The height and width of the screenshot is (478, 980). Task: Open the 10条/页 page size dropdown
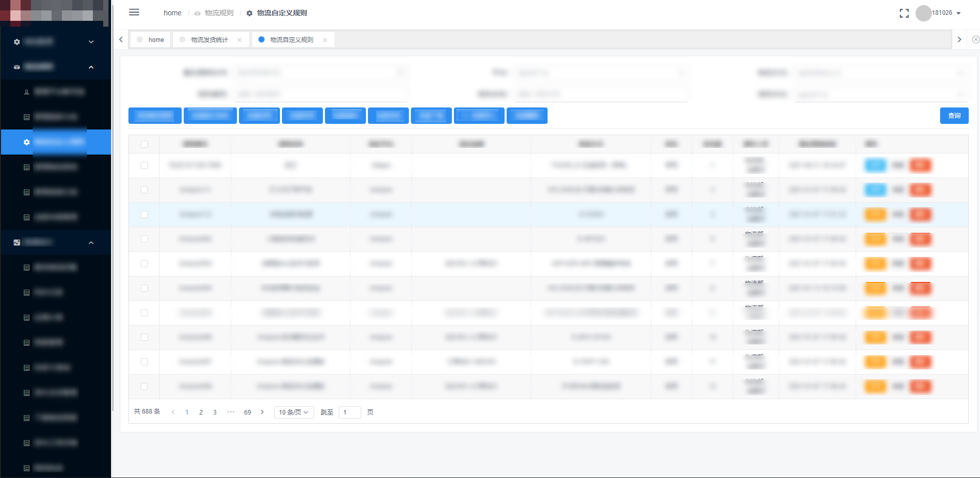tap(294, 412)
